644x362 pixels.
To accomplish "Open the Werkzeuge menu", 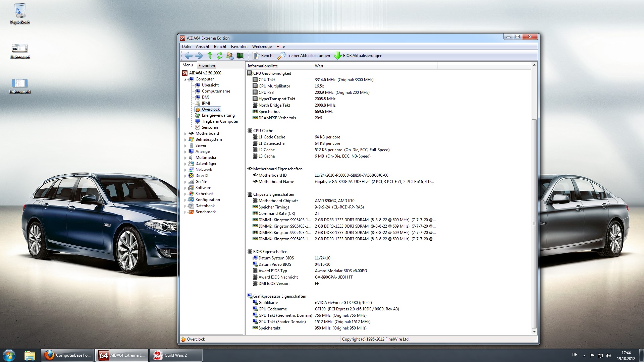I will tap(262, 47).
